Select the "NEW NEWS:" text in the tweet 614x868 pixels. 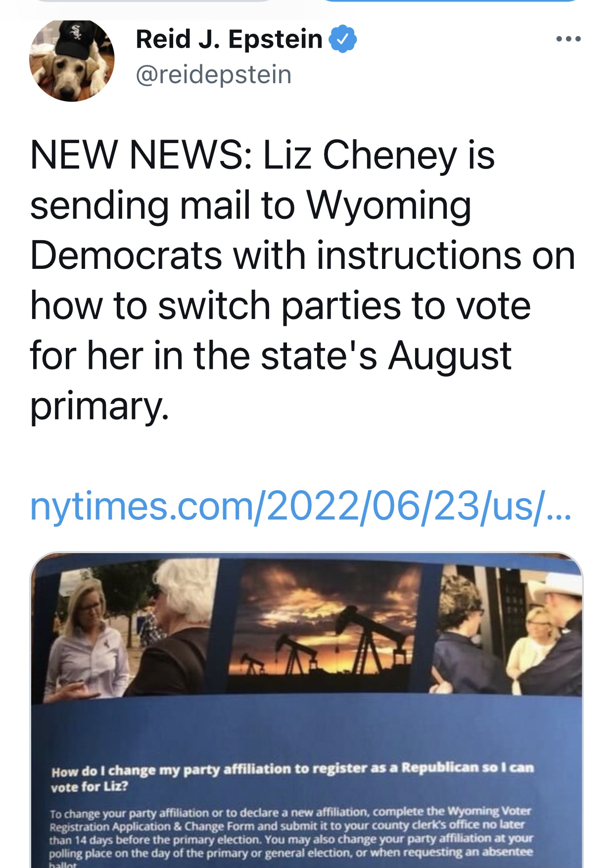coord(141,155)
